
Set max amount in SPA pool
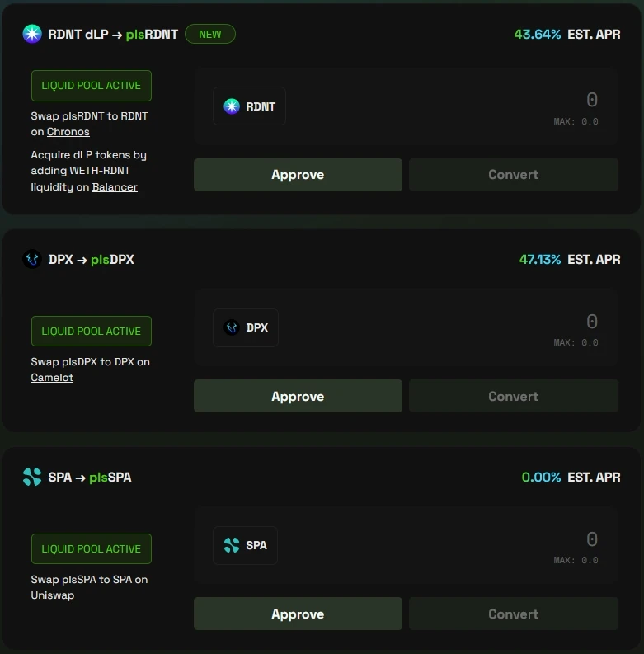click(x=576, y=561)
